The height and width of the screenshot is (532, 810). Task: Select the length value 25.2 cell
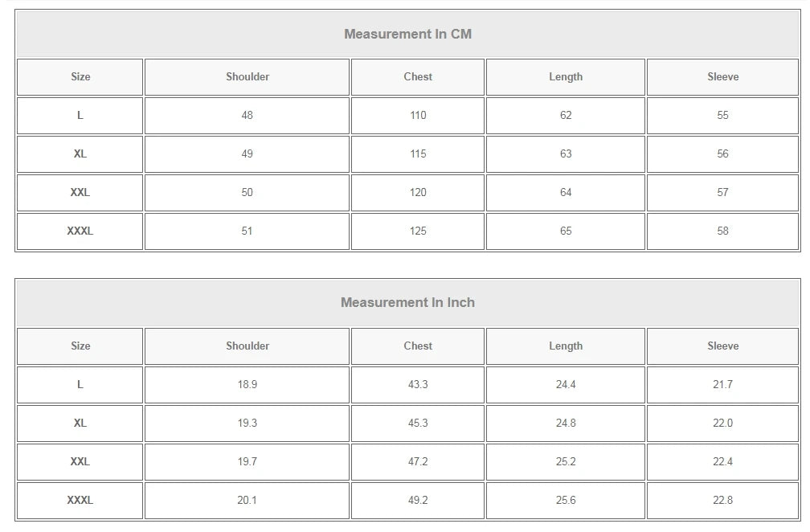(566, 462)
